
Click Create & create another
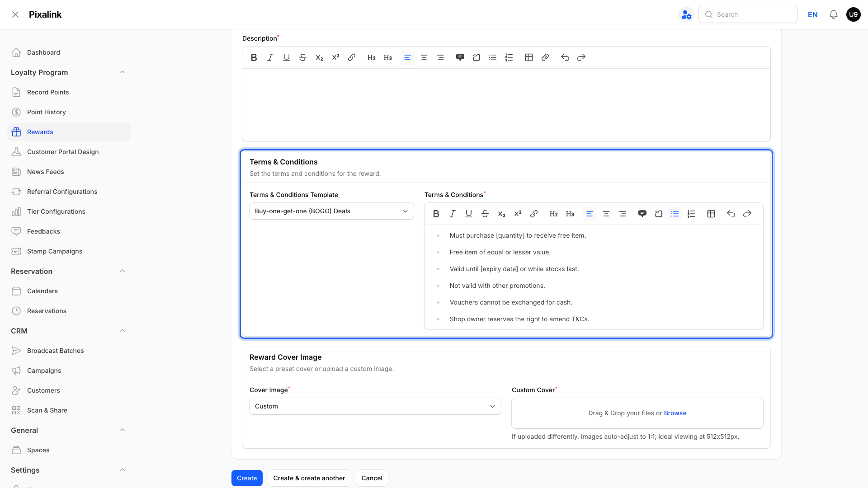click(x=309, y=478)
